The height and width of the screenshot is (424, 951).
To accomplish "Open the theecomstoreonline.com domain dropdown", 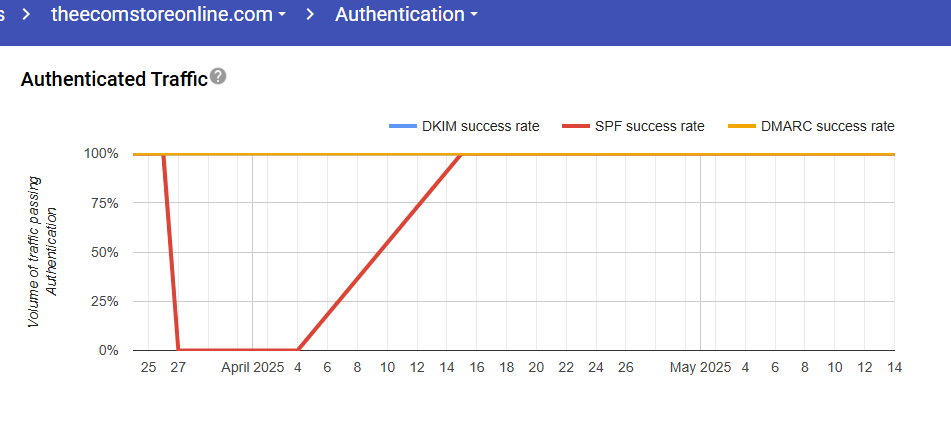I will pos(169,15).
